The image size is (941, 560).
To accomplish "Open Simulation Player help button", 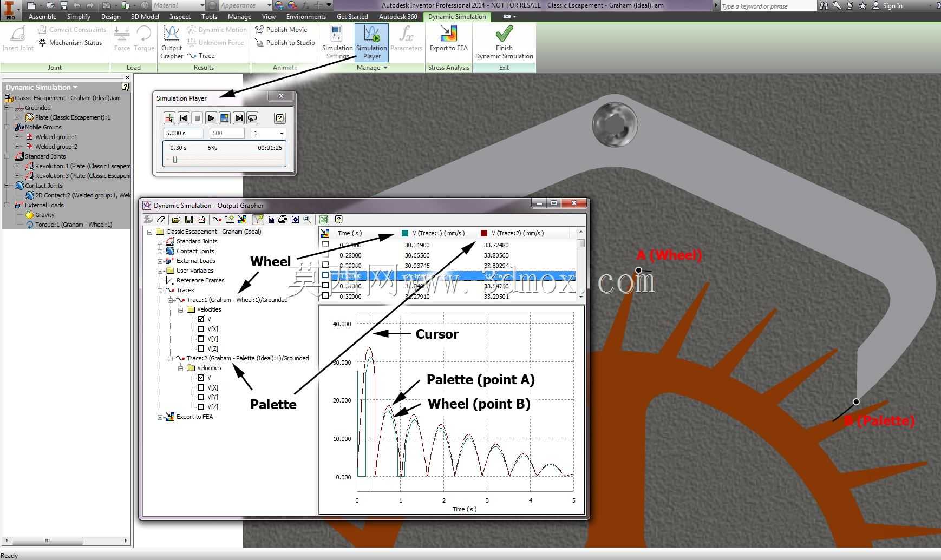I will (x=279, y=118).
